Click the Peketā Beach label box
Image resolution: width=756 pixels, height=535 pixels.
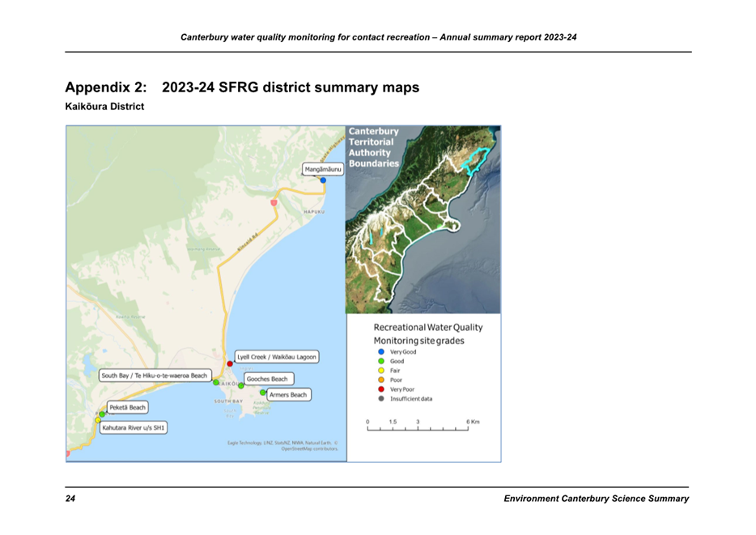pyautogui.click(x=128, y=407)
